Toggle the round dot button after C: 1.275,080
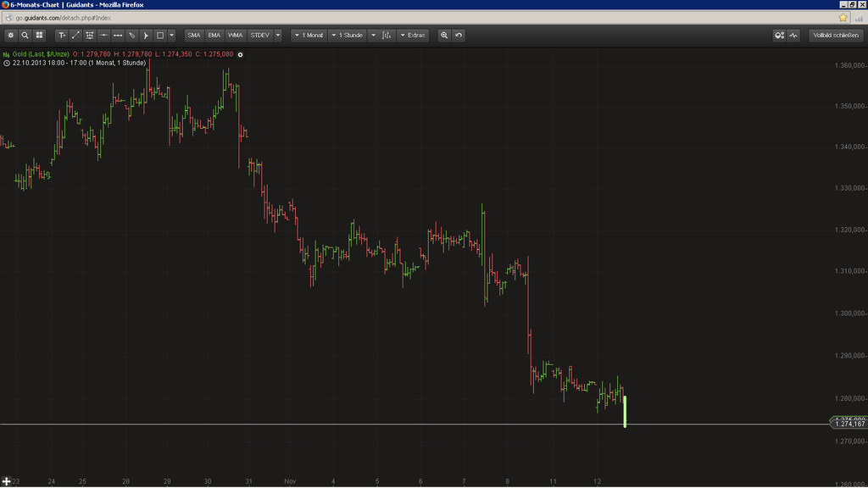 240,55
